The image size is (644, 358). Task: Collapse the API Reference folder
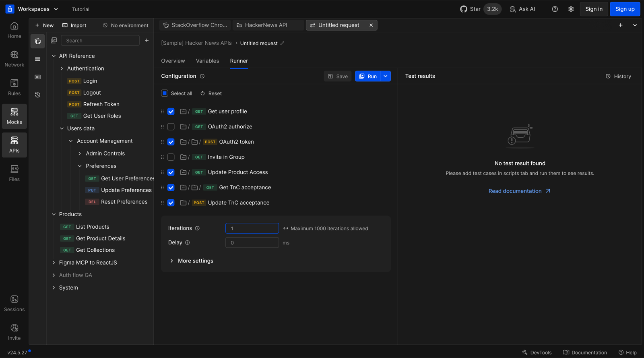coord(54,56)
